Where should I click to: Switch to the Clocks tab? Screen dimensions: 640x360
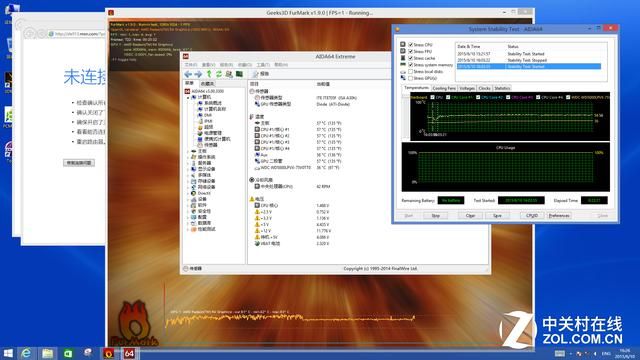484,88
